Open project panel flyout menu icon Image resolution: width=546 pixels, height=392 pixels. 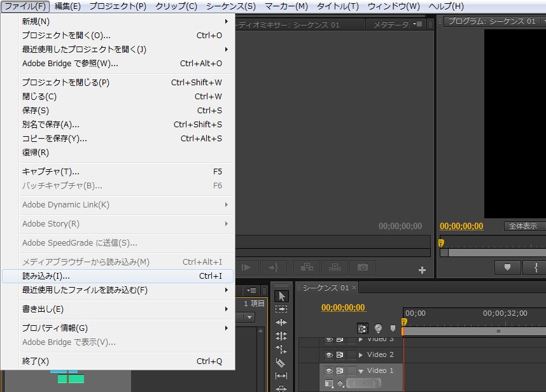pyautogui.click(x=251, y=290)
